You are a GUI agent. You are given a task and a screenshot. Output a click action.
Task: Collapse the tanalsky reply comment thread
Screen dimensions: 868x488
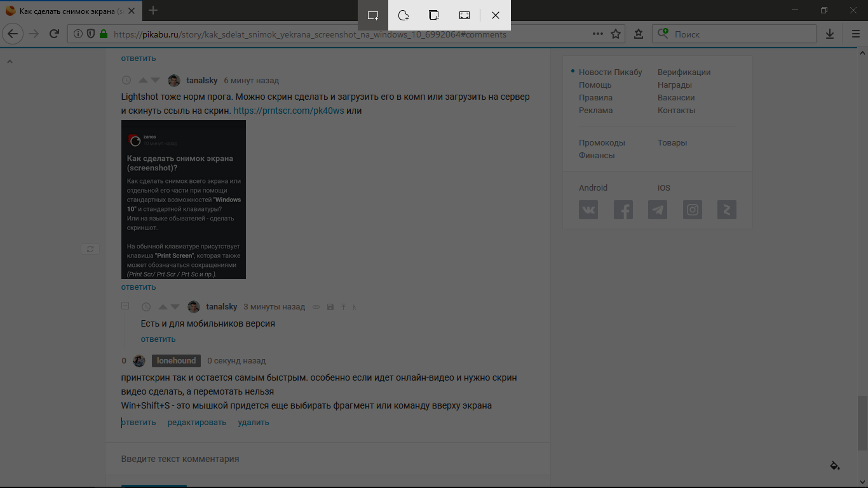pyautogui.click(x=125, y=306)
